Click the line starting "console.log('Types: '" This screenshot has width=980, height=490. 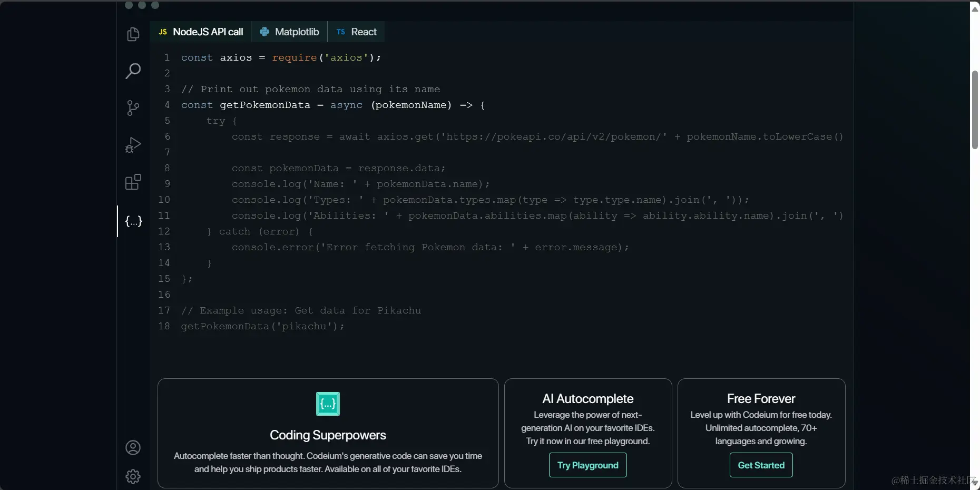tap(490, 200)
